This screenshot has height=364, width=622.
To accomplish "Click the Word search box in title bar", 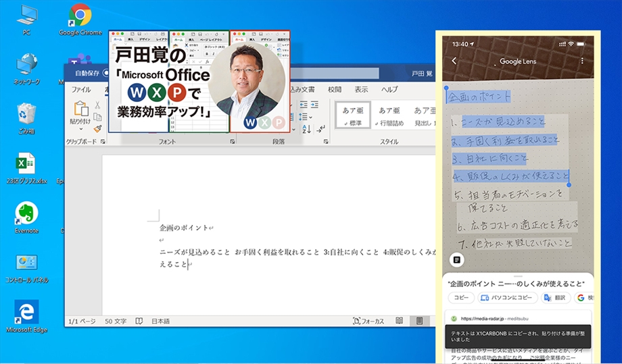I will pyautogui.click(x=334, y=74).
